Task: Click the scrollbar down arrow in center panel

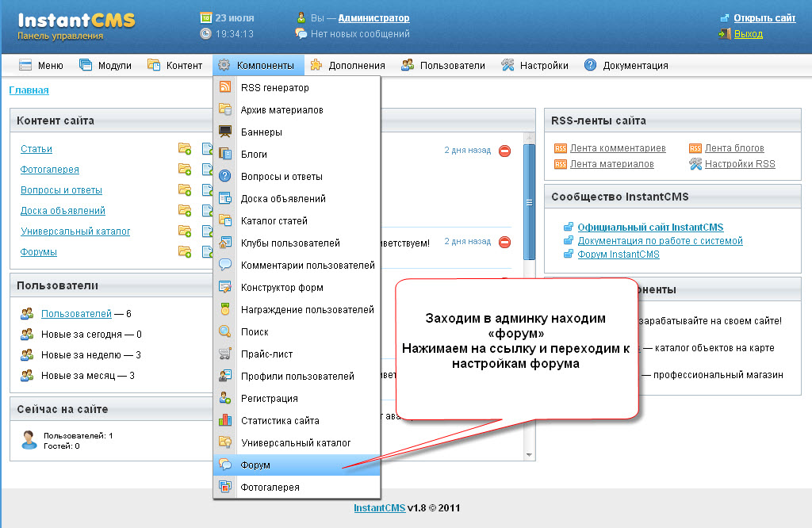Action: pyautogui.click(x=529, y=455)
